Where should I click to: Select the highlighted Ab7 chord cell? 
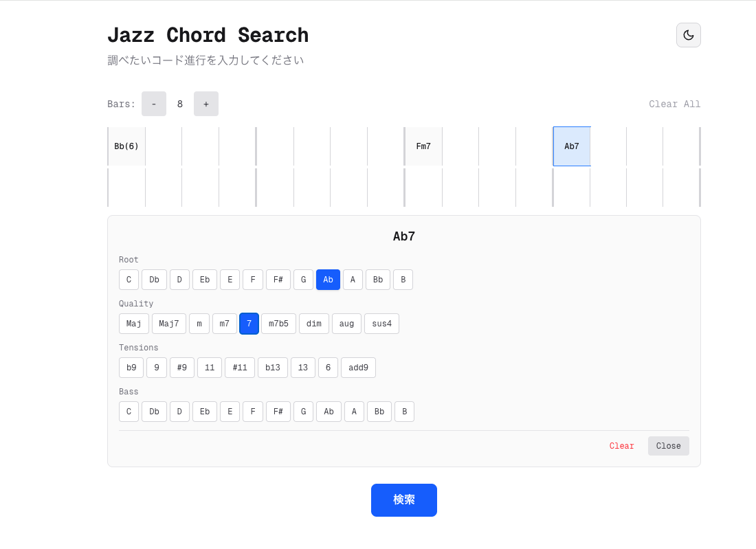(x=572, y=146)
